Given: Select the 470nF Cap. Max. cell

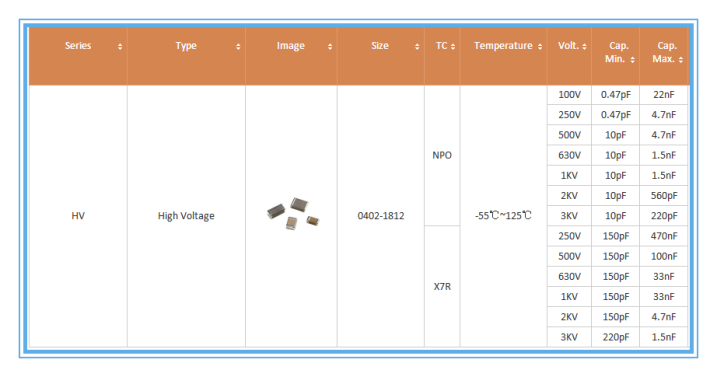Looking at the screenshot, I should click(663, 236).
